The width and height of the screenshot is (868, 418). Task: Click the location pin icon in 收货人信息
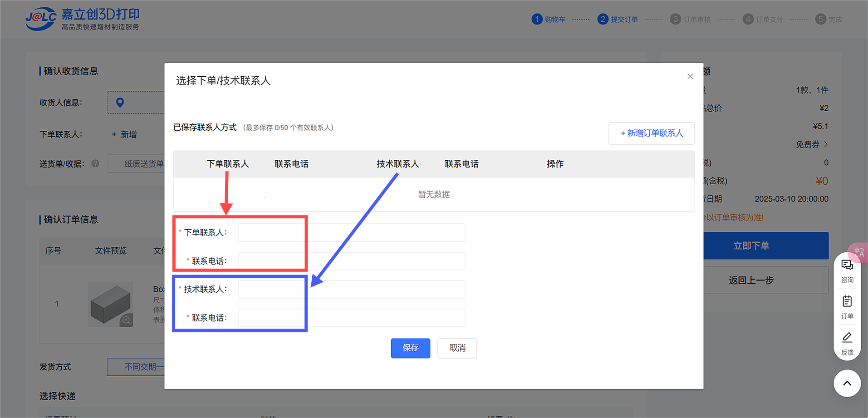120,103
